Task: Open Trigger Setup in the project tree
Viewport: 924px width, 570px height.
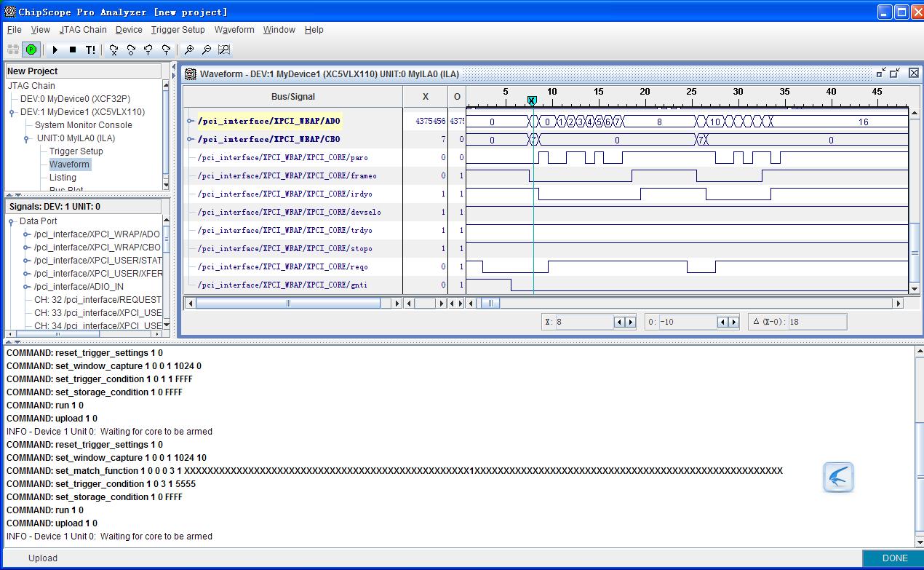Action: pyautogui.click(x=76, y=151)
